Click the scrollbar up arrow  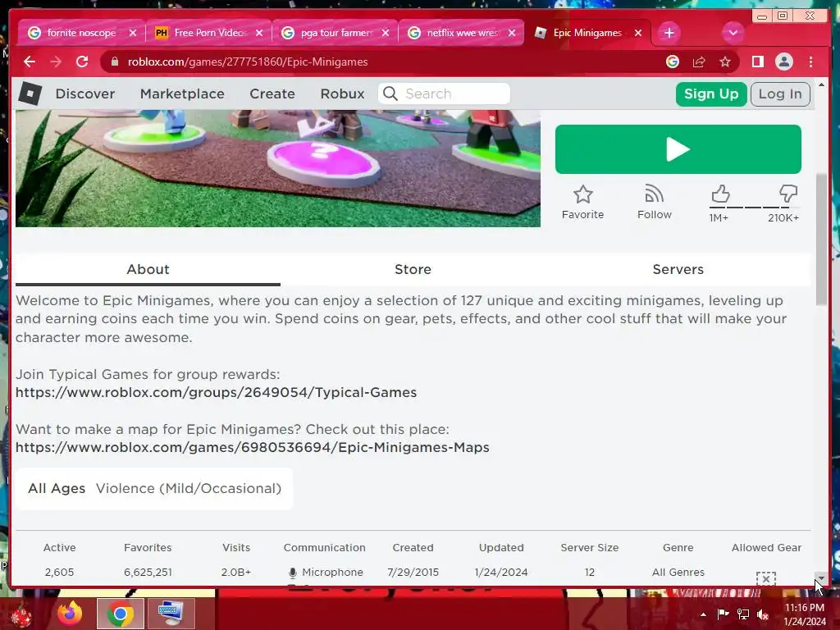tap(821, 84)
